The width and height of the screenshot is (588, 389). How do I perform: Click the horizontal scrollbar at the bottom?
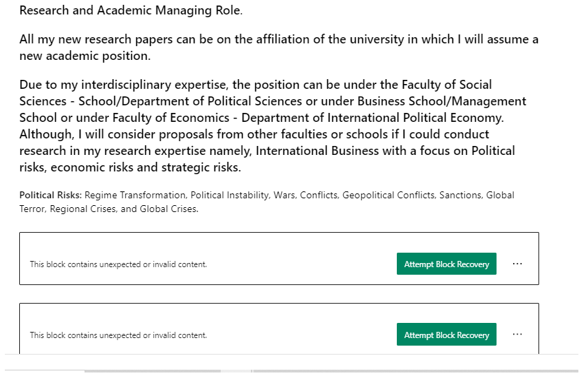tap(153, 371)
